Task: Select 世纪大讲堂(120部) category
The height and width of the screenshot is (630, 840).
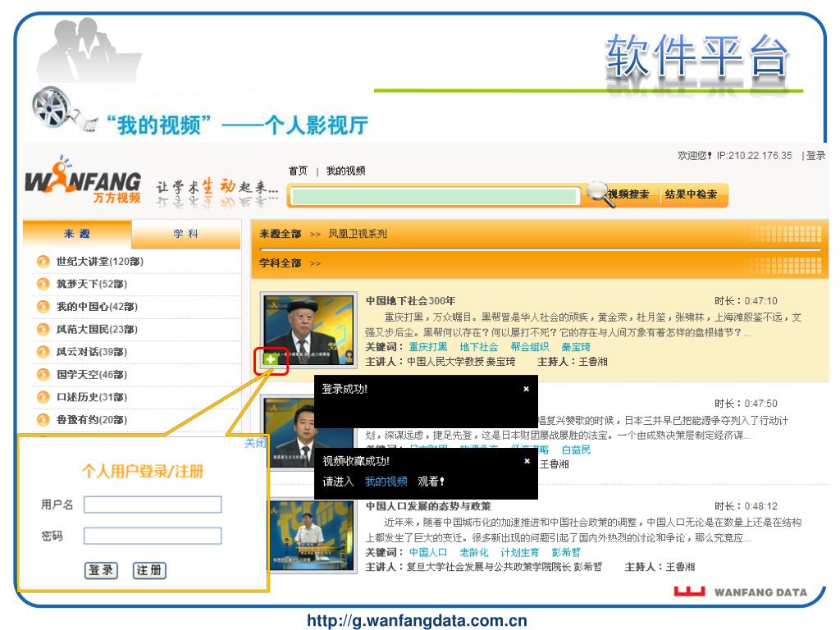Action: (100, 262)
